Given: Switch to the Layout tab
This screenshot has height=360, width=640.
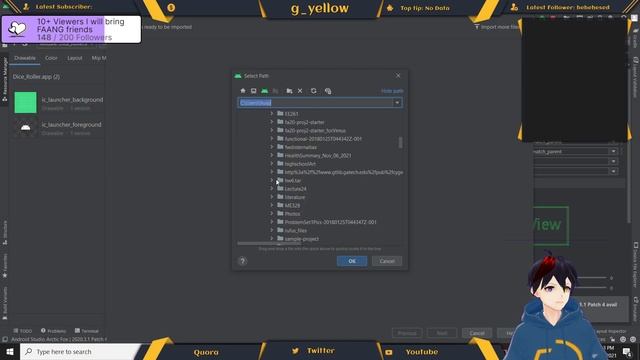Looking at the screenshot, I should coord(75,58).
